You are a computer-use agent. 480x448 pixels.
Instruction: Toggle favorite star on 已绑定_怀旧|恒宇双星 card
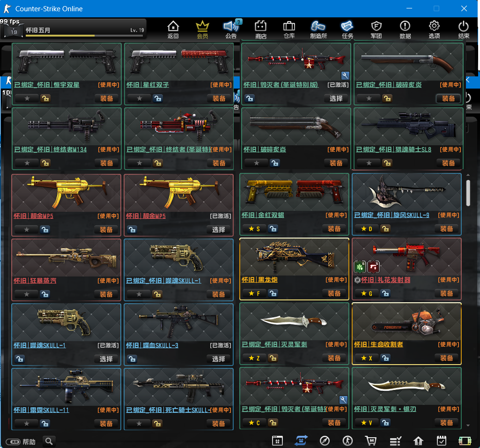[27, 98]
